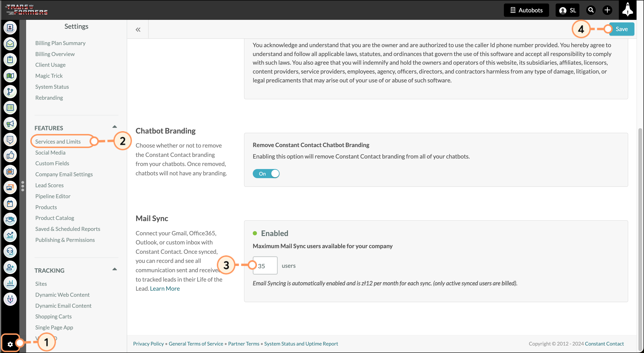
Task: Open the Privacy Policy link
Action: coord(148,344)
